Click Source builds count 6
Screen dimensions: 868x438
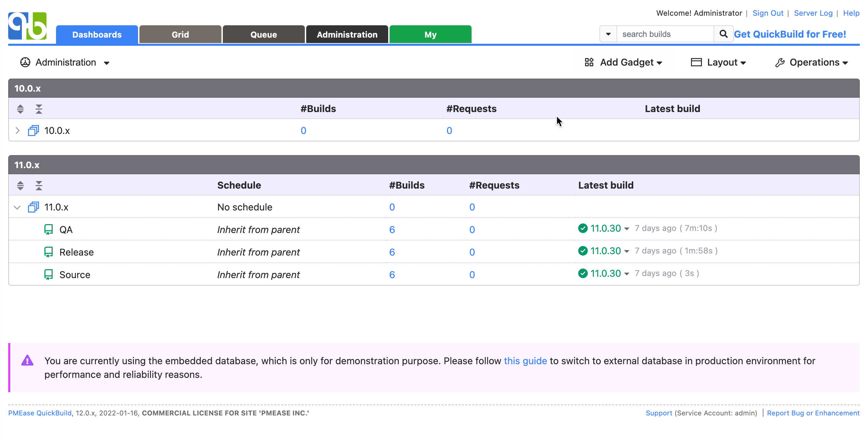click(x=392, y=275)
